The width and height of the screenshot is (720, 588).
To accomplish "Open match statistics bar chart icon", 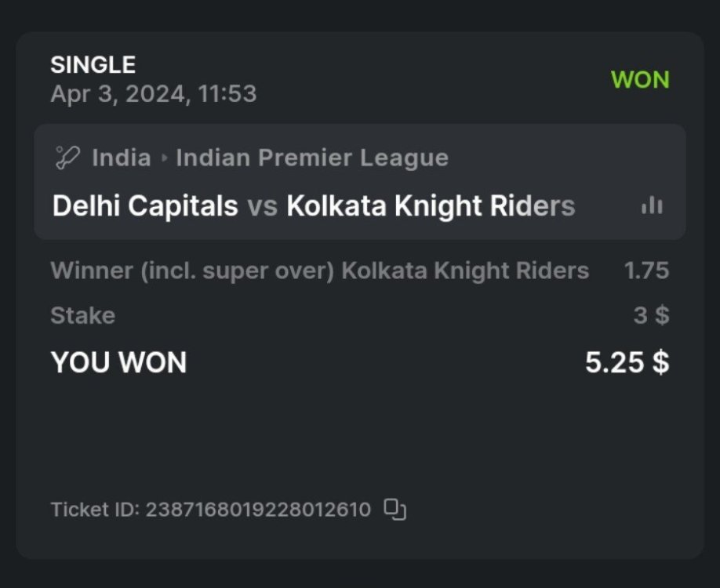I will pos(652,206).
